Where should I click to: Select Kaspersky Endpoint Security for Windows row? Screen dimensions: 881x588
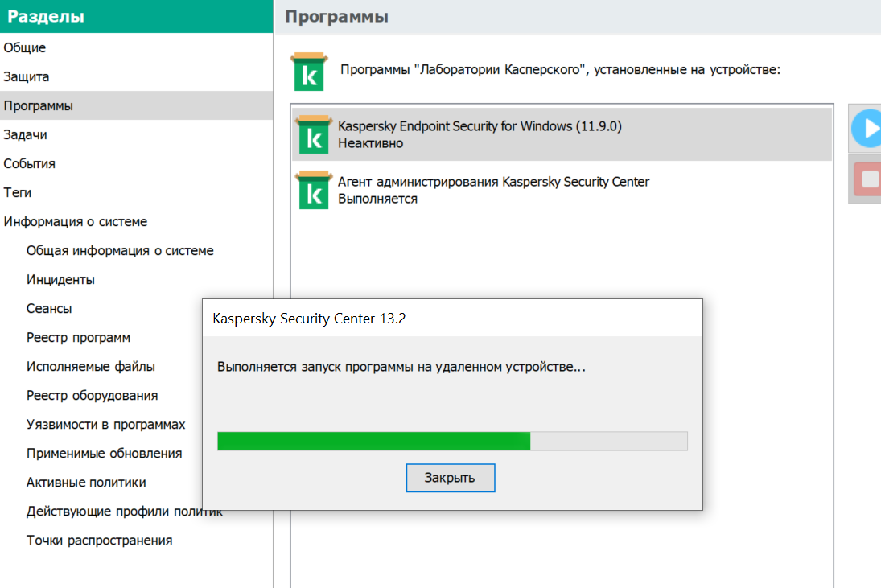(562, 134)
